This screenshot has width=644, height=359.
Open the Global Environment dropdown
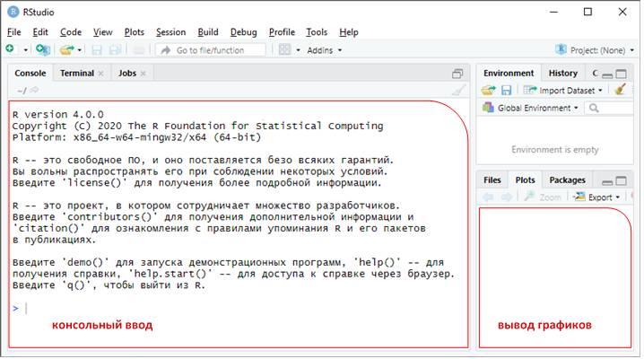click(x=533, y=108)
